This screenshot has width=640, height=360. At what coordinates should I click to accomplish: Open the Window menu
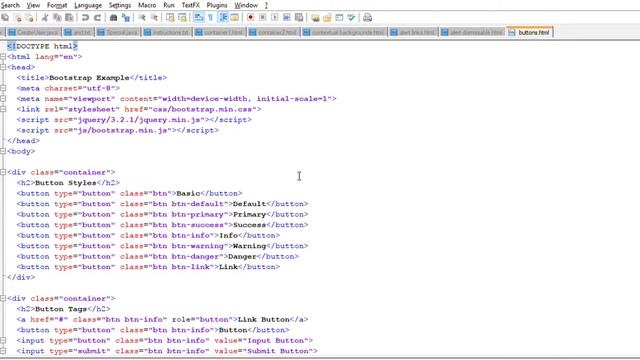click(x=246, y=5)
